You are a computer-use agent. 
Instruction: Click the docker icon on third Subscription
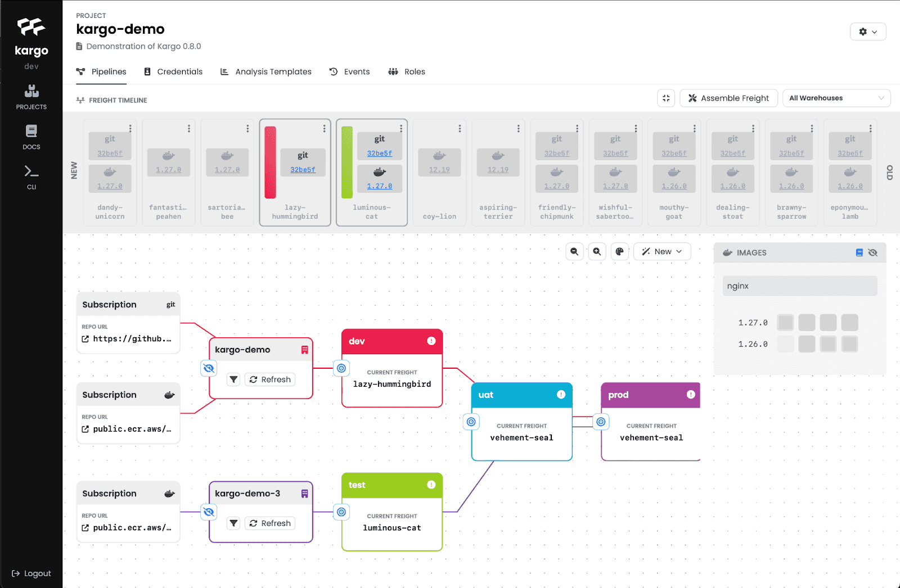point(169,494)
